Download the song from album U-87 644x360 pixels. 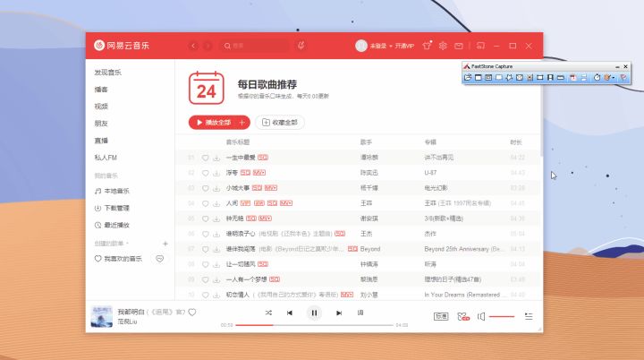(216, 173)
